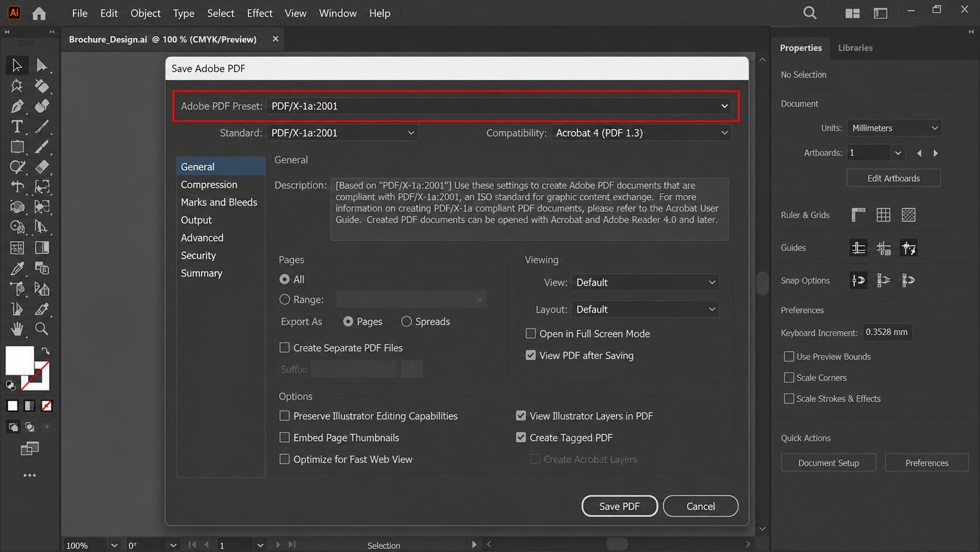Enable Create Separate PDF Files
This screenshot has height=552, width=980.
click(x=285, y=348)
